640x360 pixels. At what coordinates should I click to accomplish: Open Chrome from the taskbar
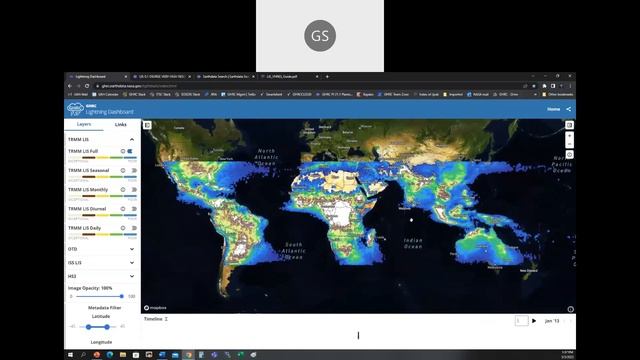pyautogui.click(x=188, y=355)
